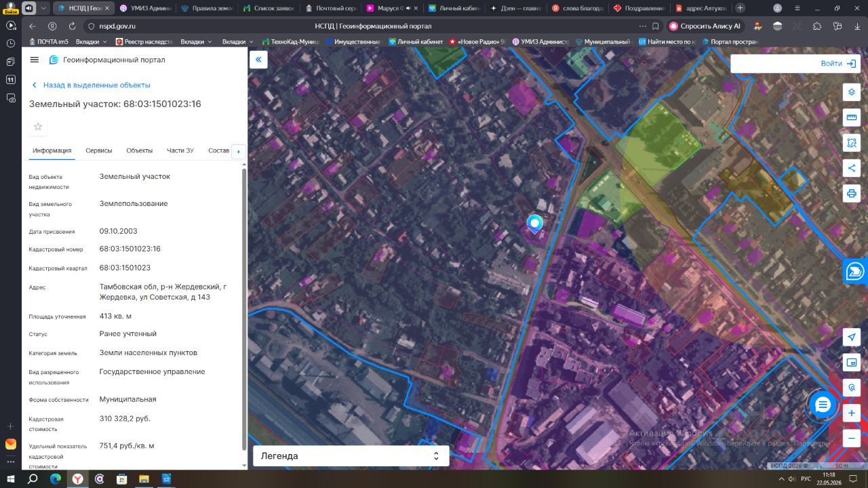Screen dimensions: 868x488
Task: Share the current map view
Action: (852, 168)
